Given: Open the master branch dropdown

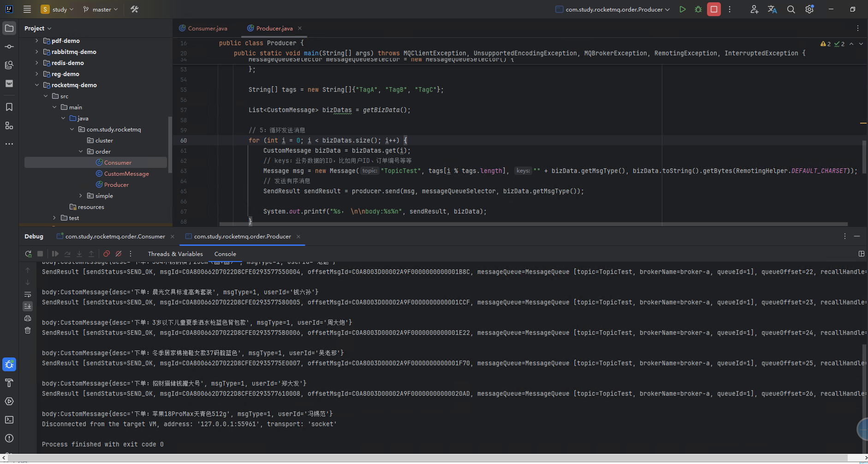Looking at the screenshot, I should point(101,9).
